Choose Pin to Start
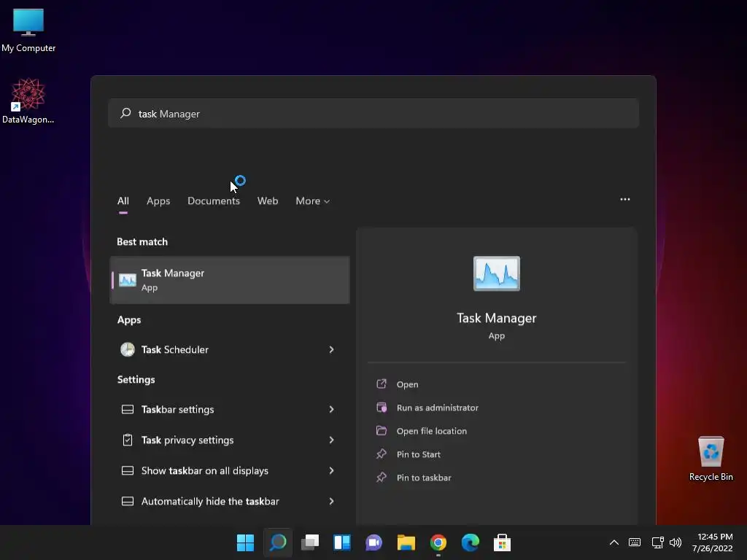 418,454
